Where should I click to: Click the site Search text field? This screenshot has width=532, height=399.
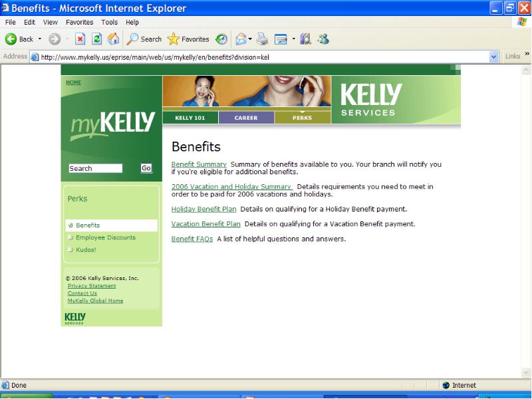[95, 168]
